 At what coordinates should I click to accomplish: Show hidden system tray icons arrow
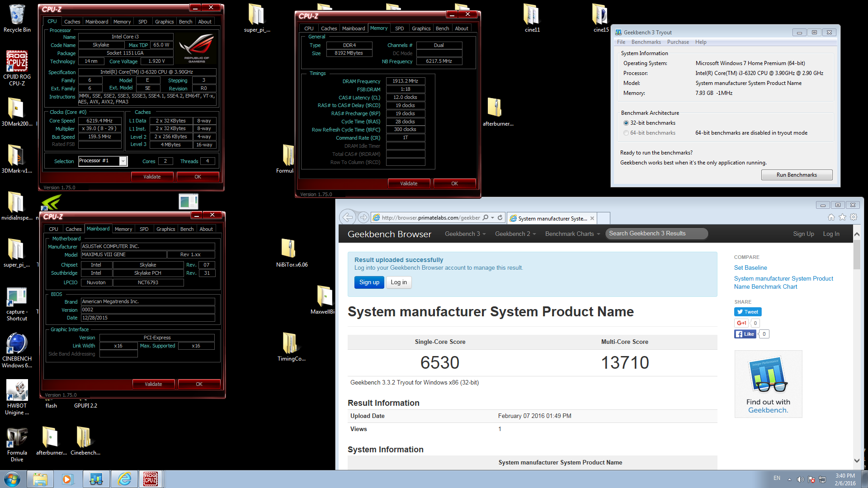click(789, 479)
